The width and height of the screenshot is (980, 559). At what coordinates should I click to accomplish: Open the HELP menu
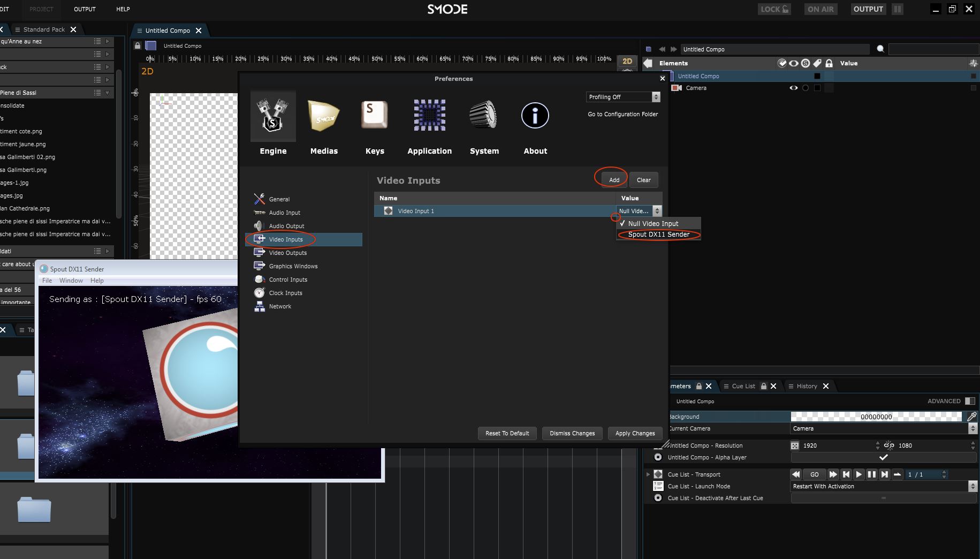coord(123,9)
